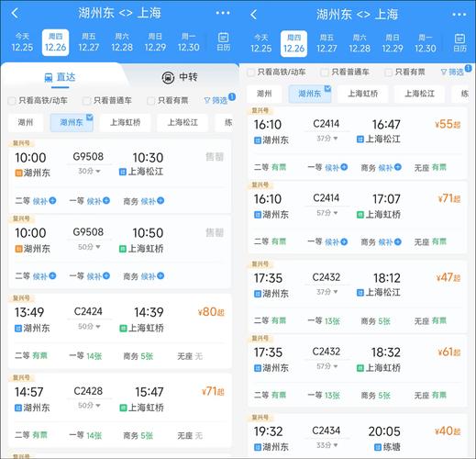Check 只看高铁/动车 on left screen
This screenshot has width=476, height=459.
(x=12, y=101)
